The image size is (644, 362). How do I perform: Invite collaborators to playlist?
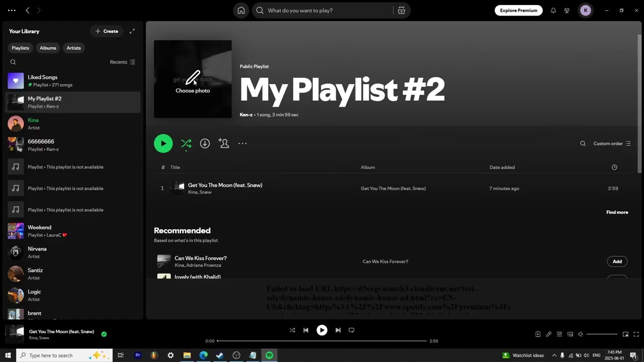[x=224, y=144]
